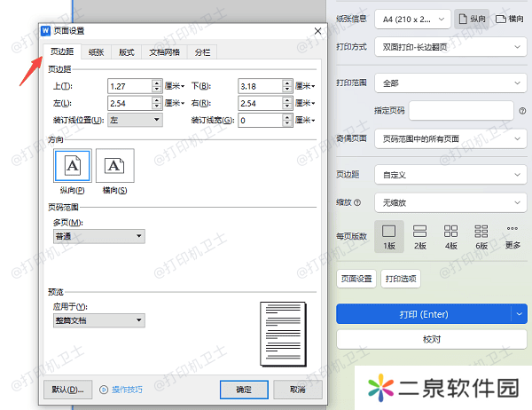Select landscape orientation icon 横向(S) in dialog
The height and width of the screenshot is (410, 532).
[x=114, y=166]
